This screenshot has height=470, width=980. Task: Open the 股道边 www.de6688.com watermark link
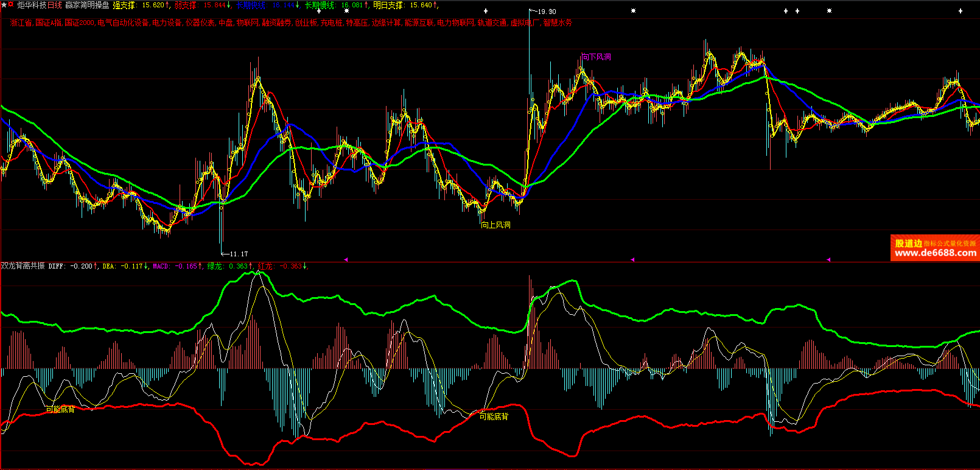(935, 248)
